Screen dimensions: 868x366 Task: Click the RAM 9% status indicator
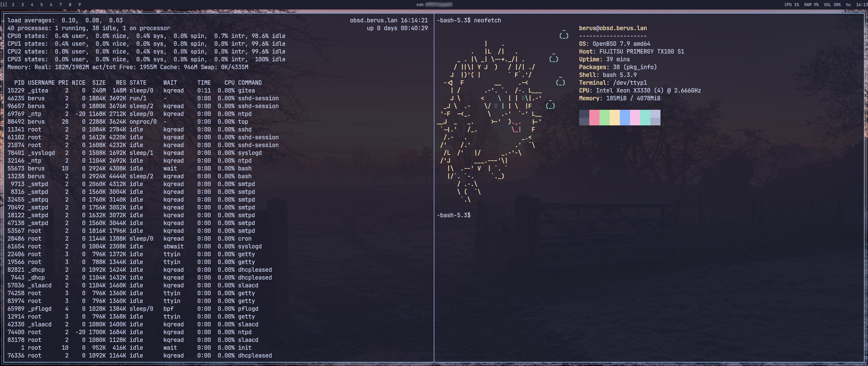811,5
